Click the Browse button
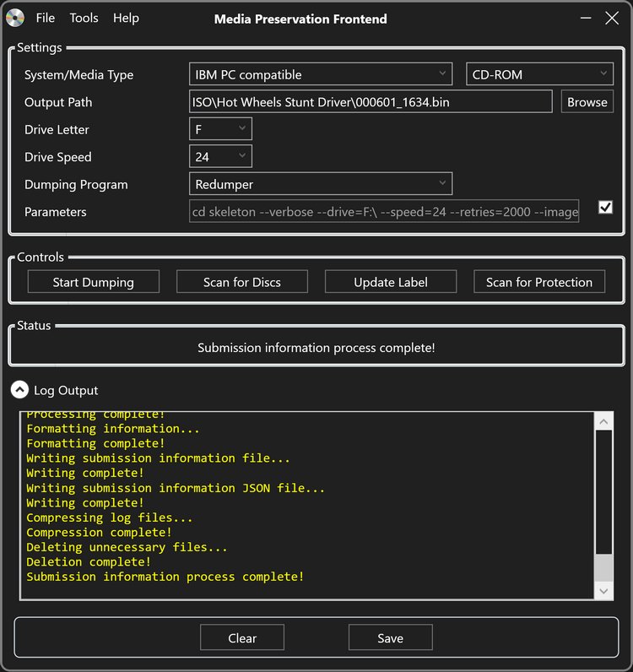The width and height of the screenshot is (633, 672). coord(587,101)
